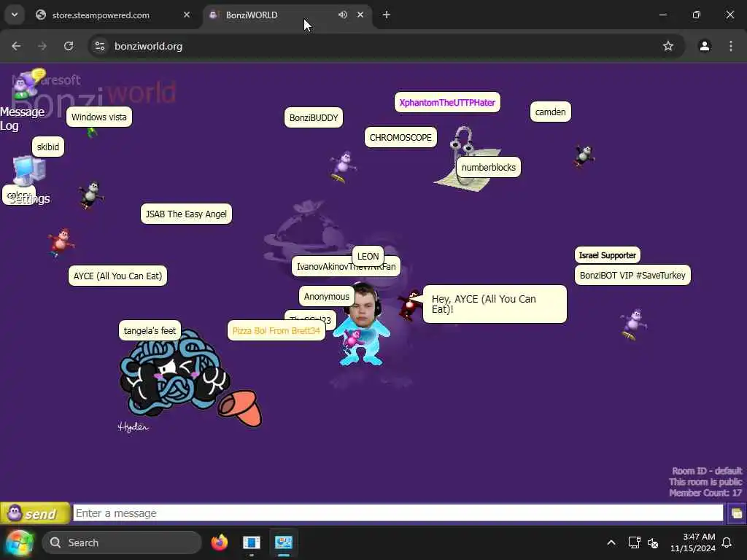Expand the tab search dropdown
747x560 pixels.
[x=15, y=15]
